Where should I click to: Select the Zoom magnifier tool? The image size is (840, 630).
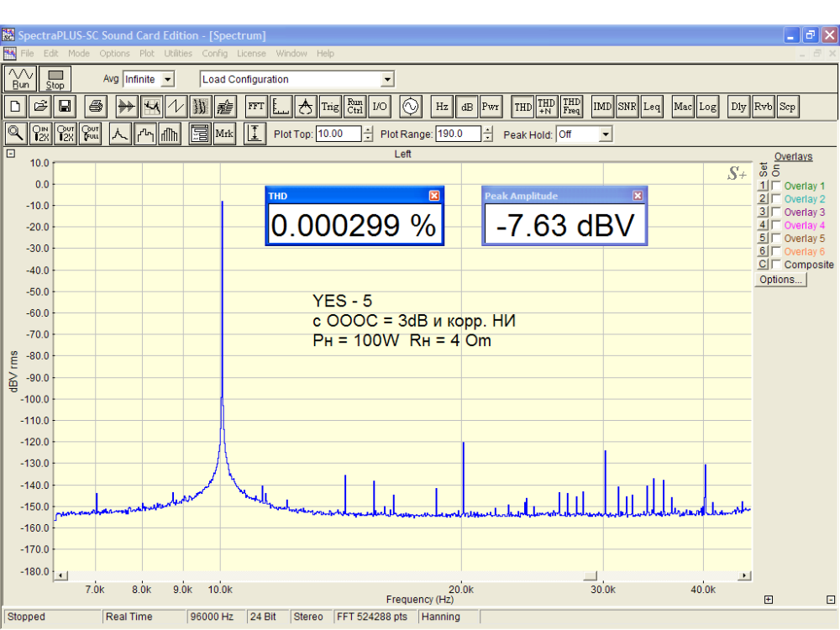(15, 134)
